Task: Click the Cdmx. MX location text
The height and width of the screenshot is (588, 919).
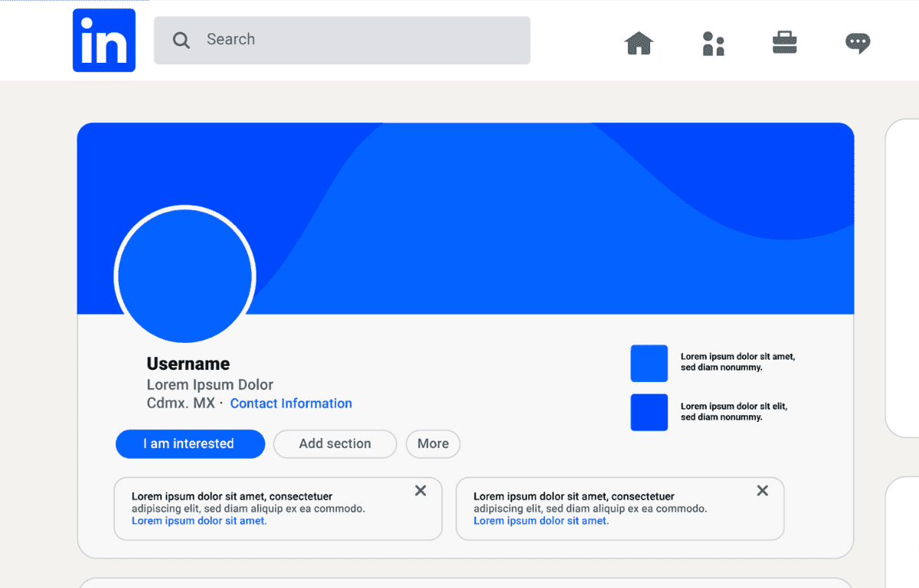Action: tap(180, 403)
